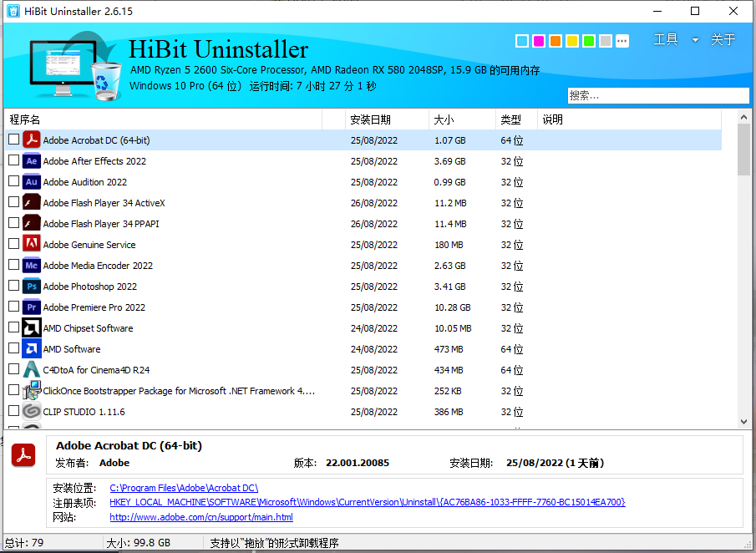Click the CLIP STUDIO 1.11.6 icon

point(32,411)
